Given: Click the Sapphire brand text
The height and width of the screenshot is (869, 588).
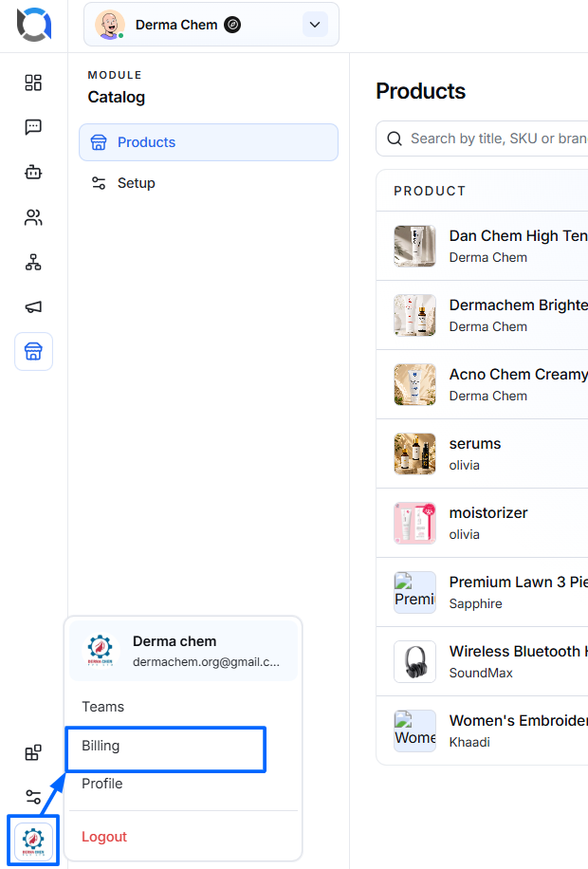Looking at the screenshot, I should click(475, 603).
